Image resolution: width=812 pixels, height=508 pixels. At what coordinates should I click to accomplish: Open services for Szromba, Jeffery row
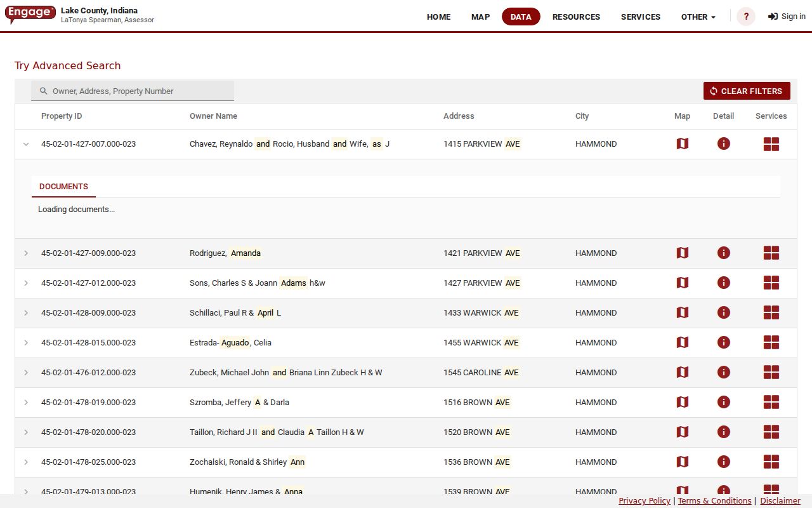click(771, 403)
